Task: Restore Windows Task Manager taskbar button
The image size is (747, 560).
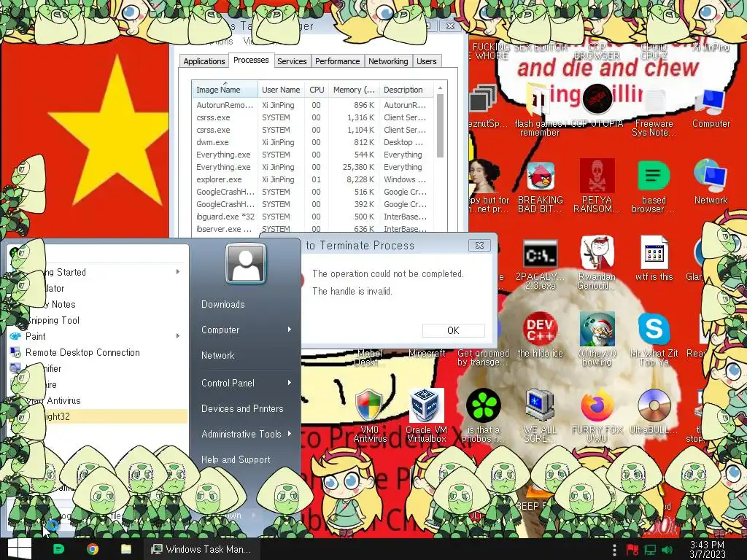Action: (202, 549)
